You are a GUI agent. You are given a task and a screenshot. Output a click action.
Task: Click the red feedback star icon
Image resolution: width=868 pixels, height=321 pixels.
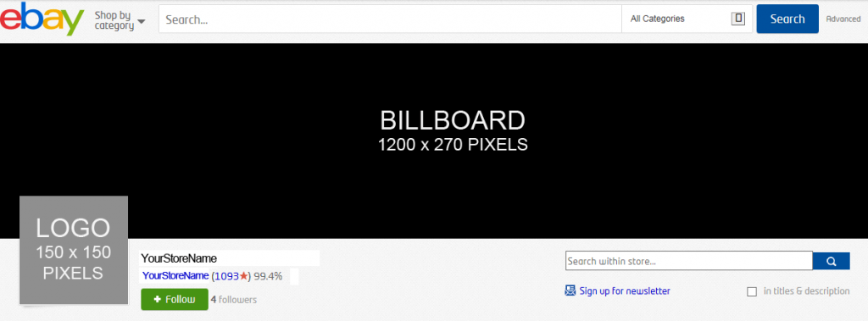tap(243, 275)
